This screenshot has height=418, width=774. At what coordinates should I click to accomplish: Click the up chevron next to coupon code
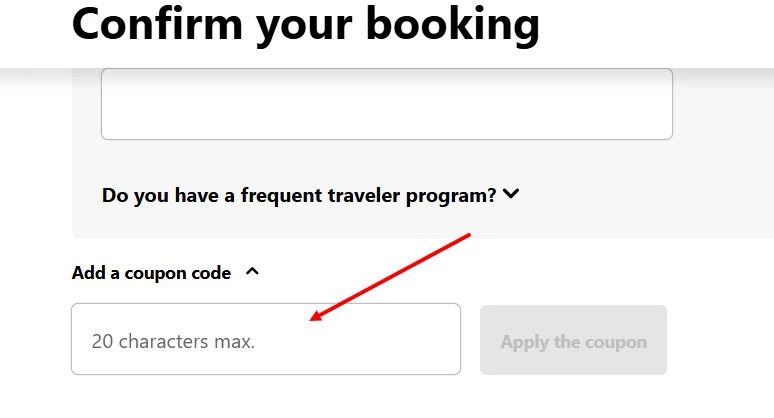point(252,271)
